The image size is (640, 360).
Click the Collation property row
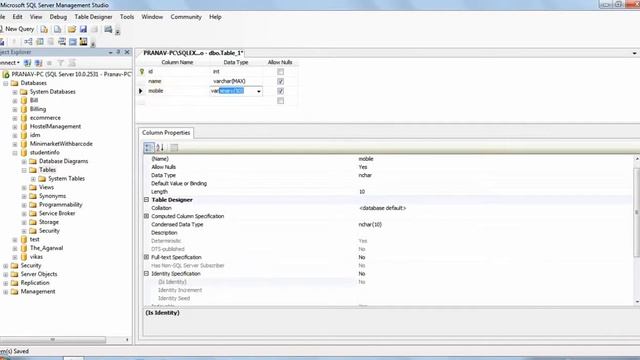click(388, 208)
